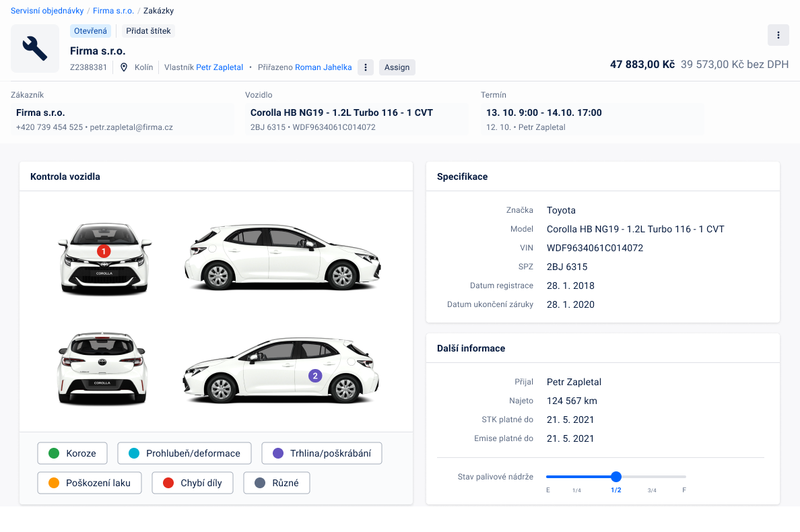Click the rear view car image
Viewport: 800px width, 532px height.
(102, 368)
